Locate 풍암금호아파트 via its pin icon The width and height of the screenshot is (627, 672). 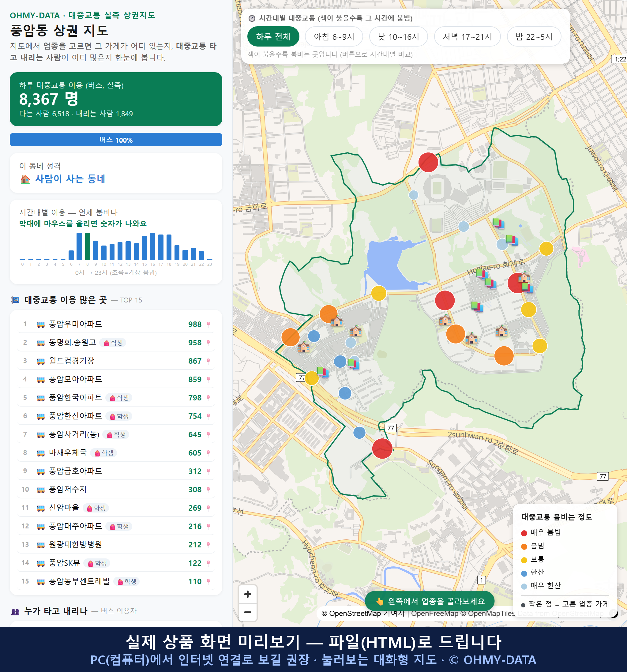[x=208, y=471]
